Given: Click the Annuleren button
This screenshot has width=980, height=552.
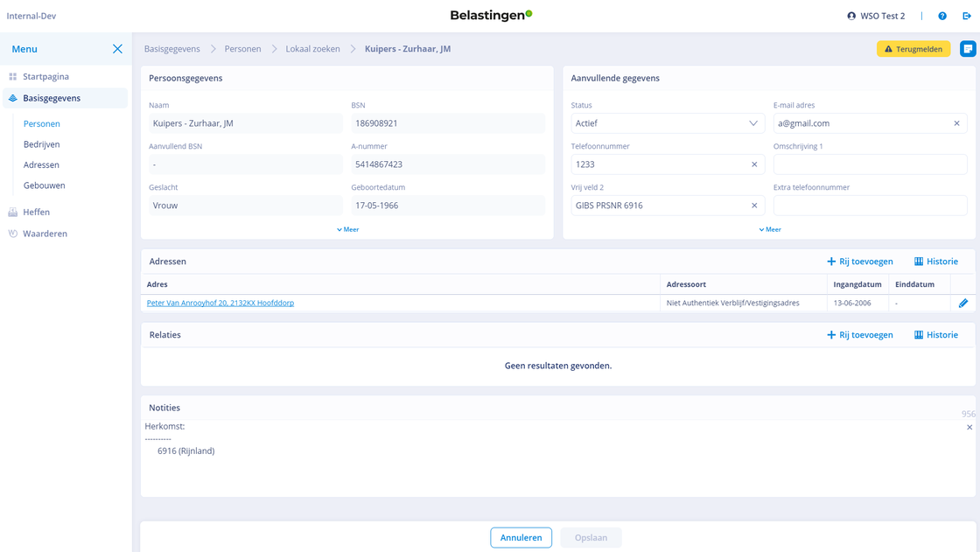Looking at the screenshot, I should click(x=521, y=538).
